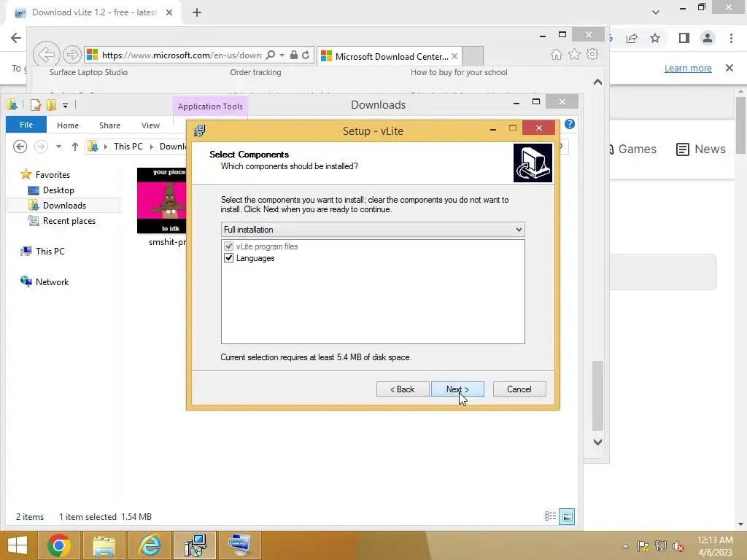The width and height of the screenshot is (747, 560).
Task: Close the Microsoft Download Center tab
Action: (454, 56)
